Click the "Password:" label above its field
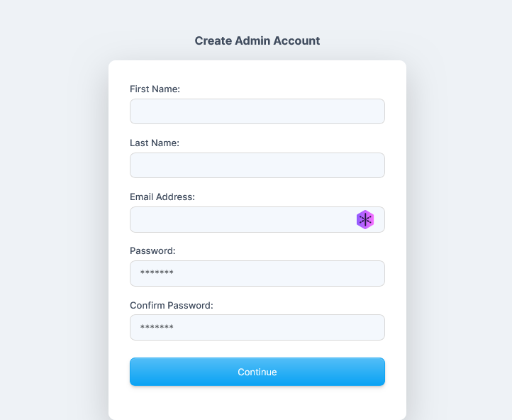512x420 pixels. [x=152, y=251]
